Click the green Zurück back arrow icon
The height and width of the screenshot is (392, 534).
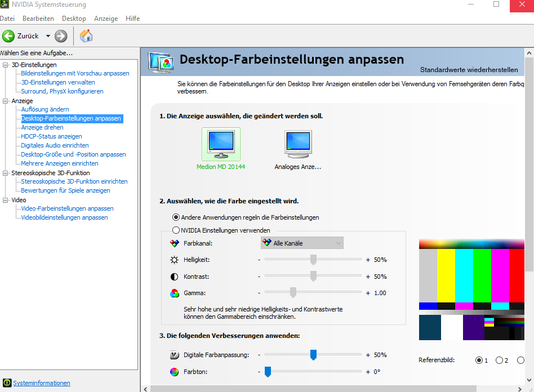coord(8,35)
